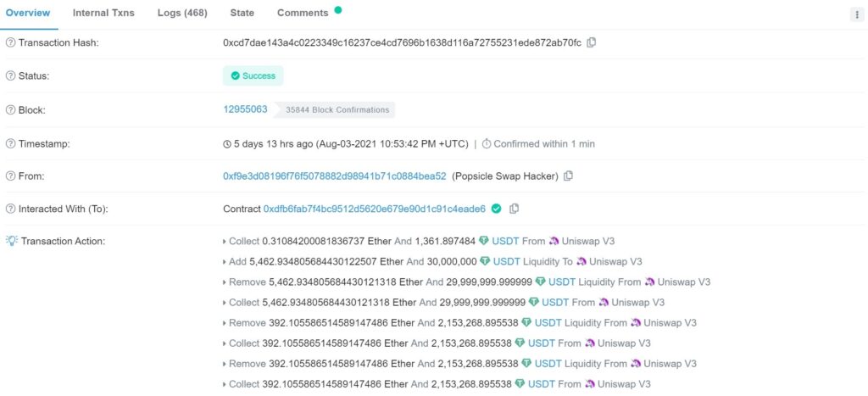Image resolution: width=868 pixels, height=396 pixels.
Task: Open the Logs (468) tab
Action: (184, 13)
